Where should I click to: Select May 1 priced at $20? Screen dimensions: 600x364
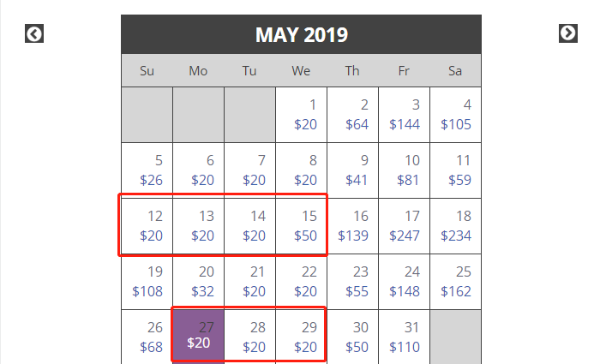[301, 114]
